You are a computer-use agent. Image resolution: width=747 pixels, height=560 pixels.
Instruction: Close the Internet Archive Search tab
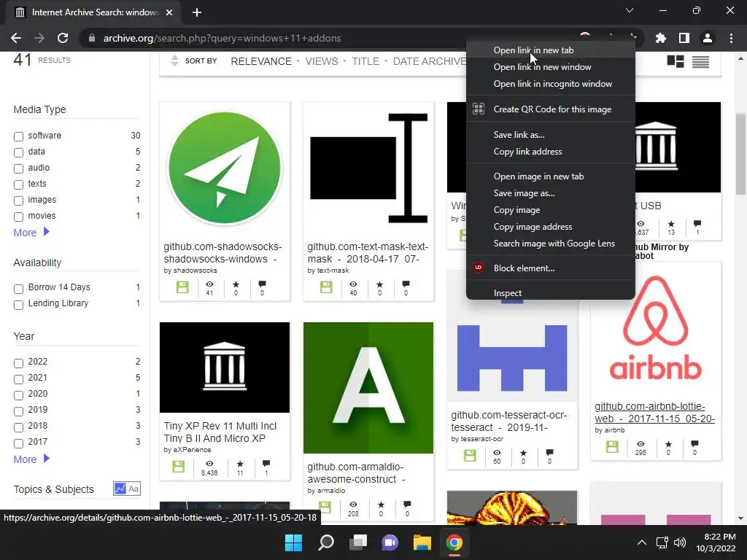point(169,12)
